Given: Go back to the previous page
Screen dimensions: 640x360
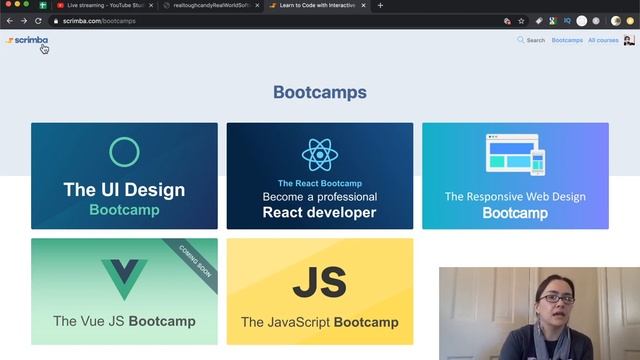Looking at the screenshot, I should (10, 21).
